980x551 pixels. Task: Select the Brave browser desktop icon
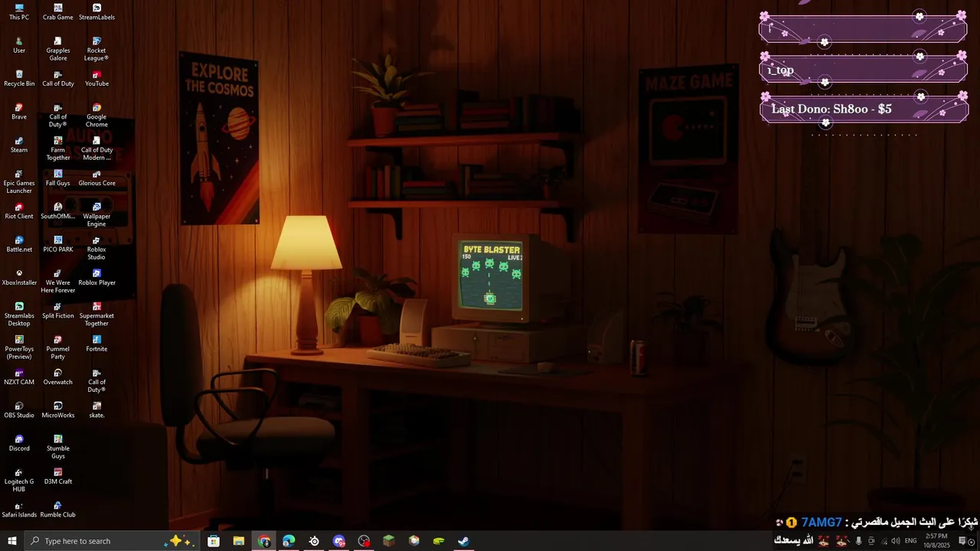pos(19,112)
